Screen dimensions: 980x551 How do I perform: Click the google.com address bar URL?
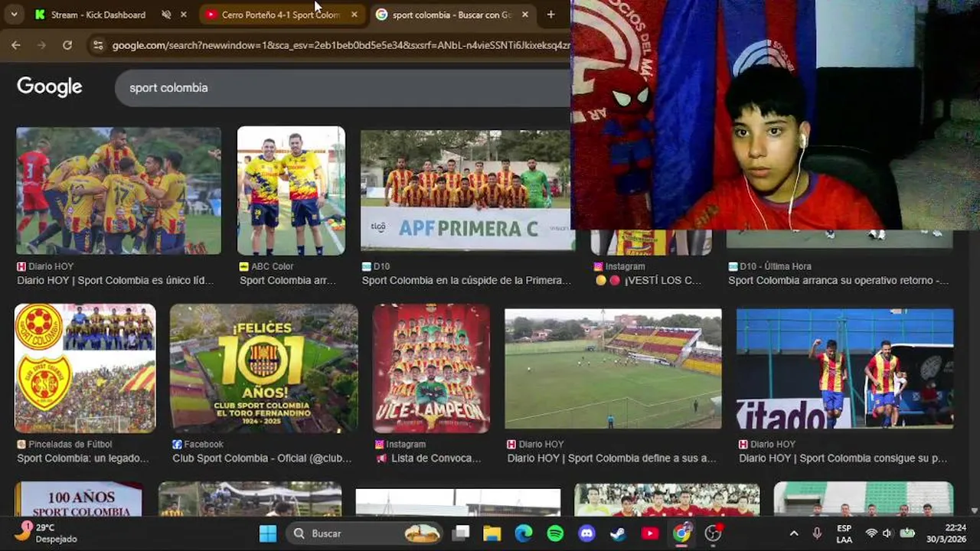(341, 46)
